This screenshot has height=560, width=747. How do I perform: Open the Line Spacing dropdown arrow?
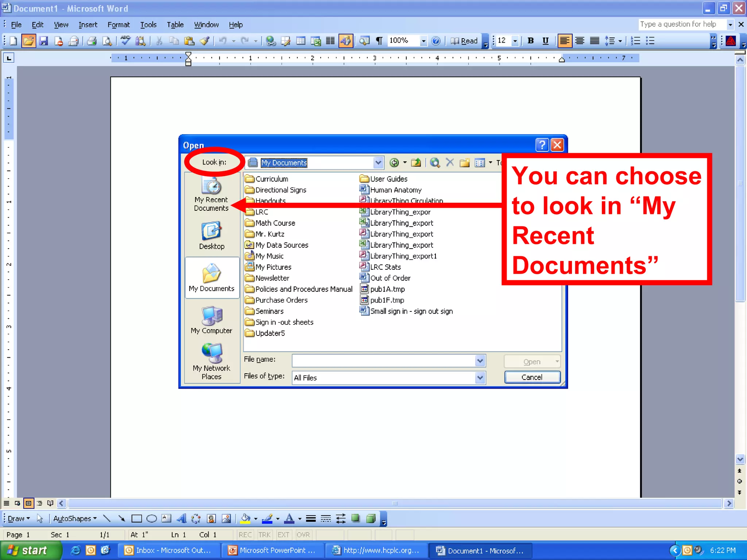tap(620, 41)
